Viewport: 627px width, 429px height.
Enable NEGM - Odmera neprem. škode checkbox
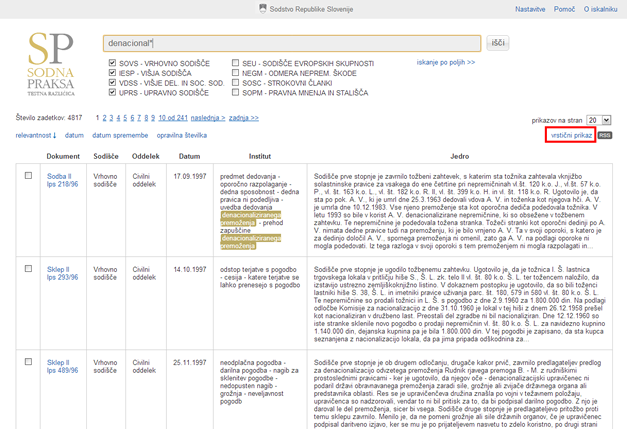coord(236,73)
